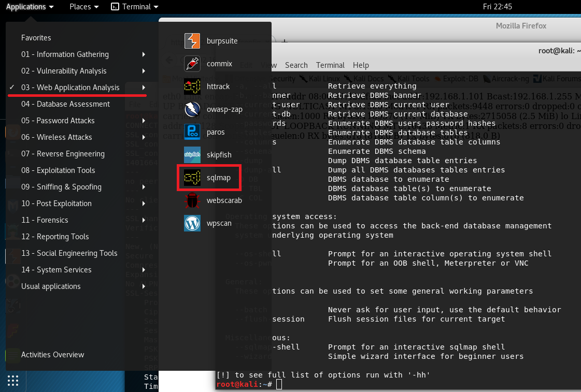Click Activities Overview
581x392 pixels.
click(x=53, y=355)
